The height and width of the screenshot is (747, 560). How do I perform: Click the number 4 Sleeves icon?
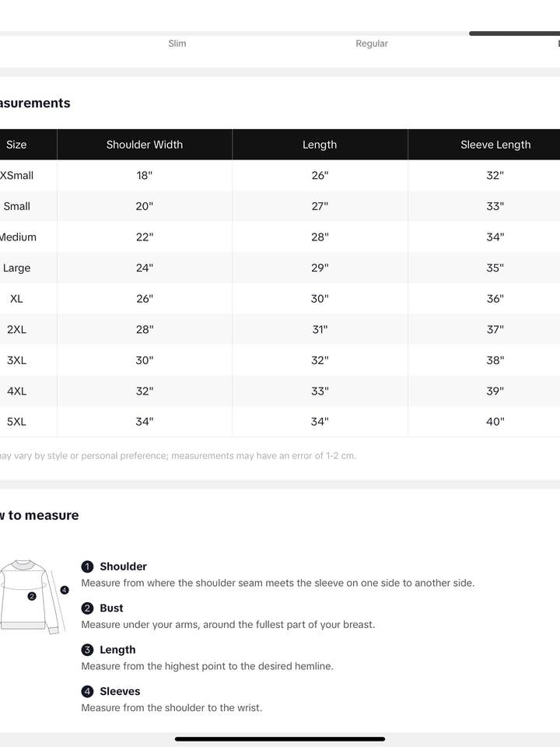(x=88, y=691)
